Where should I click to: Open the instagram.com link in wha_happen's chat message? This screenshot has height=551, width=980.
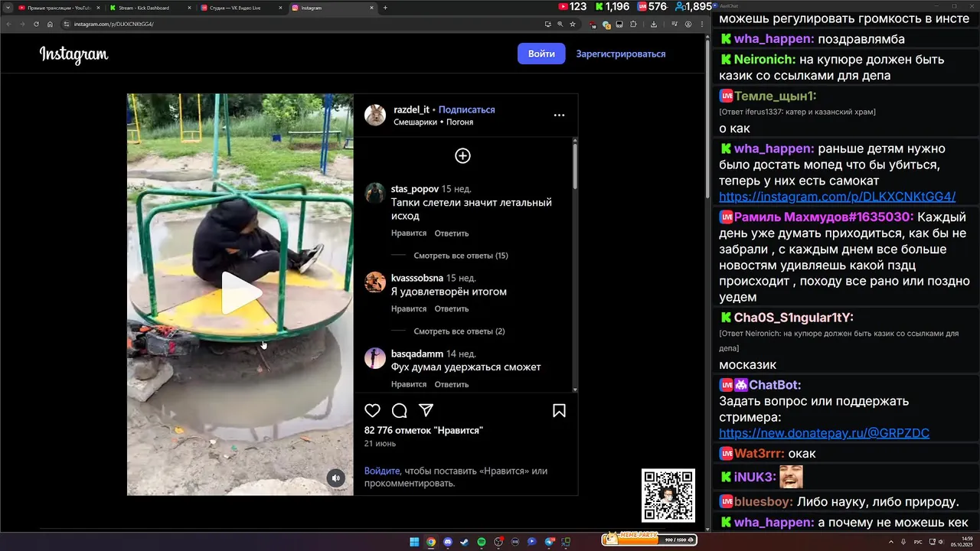(838, 197)
